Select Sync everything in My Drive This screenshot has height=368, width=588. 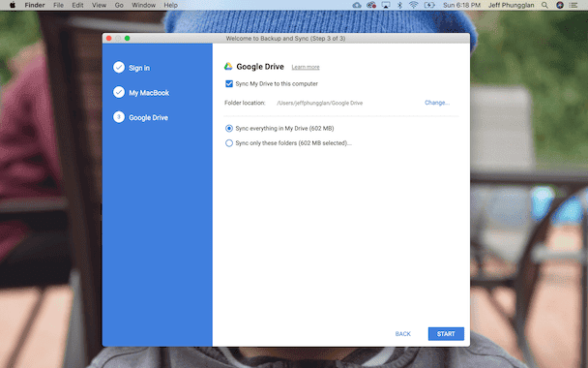(229, 129)
